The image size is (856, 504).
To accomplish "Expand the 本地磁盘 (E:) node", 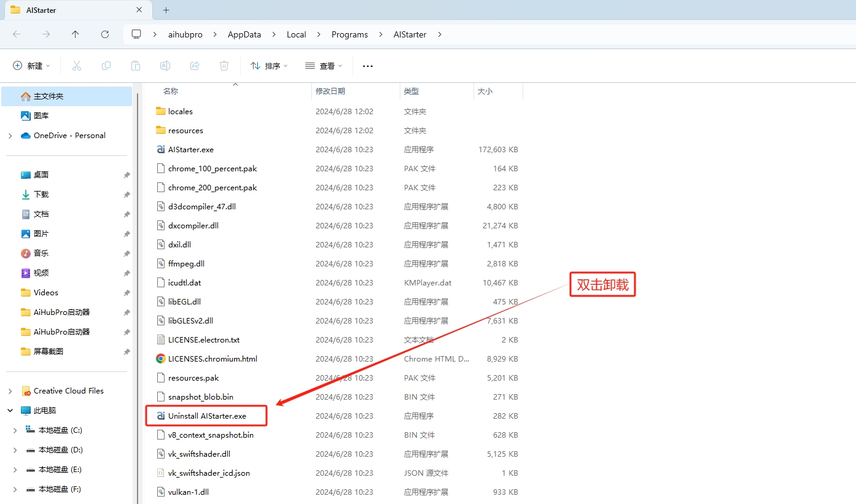I will point(15,470).
